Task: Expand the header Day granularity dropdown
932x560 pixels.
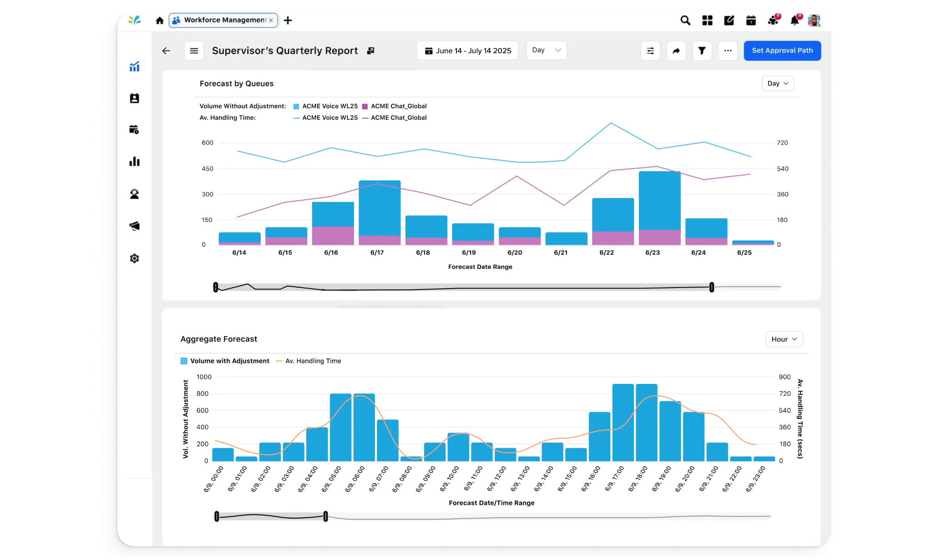Action: (x=547, y=50)
